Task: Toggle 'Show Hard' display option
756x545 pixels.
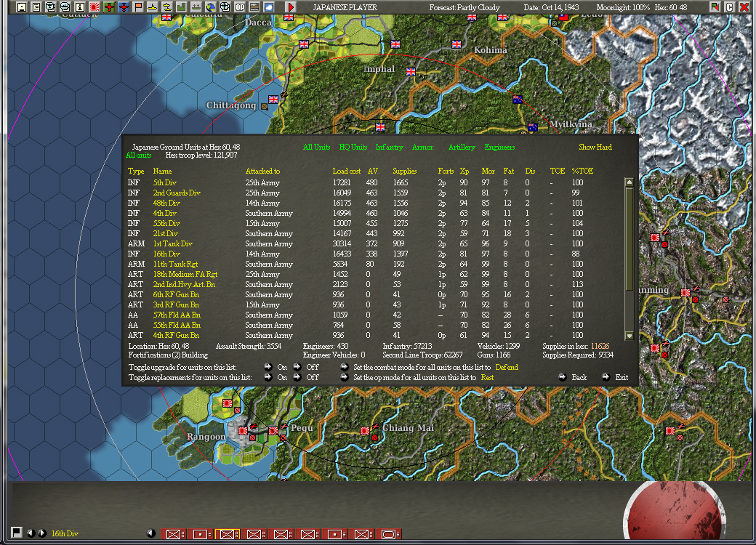Action: (595, 147)
